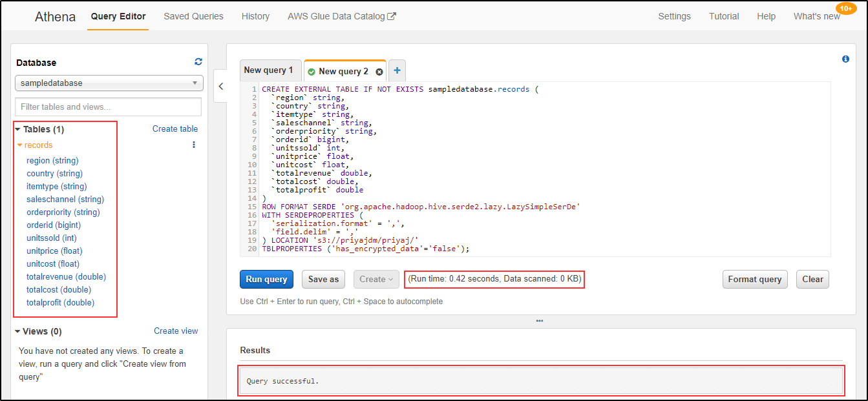Select the orderpriority (string) column
The width and height of the screenshot is (868, 401).
63,212
